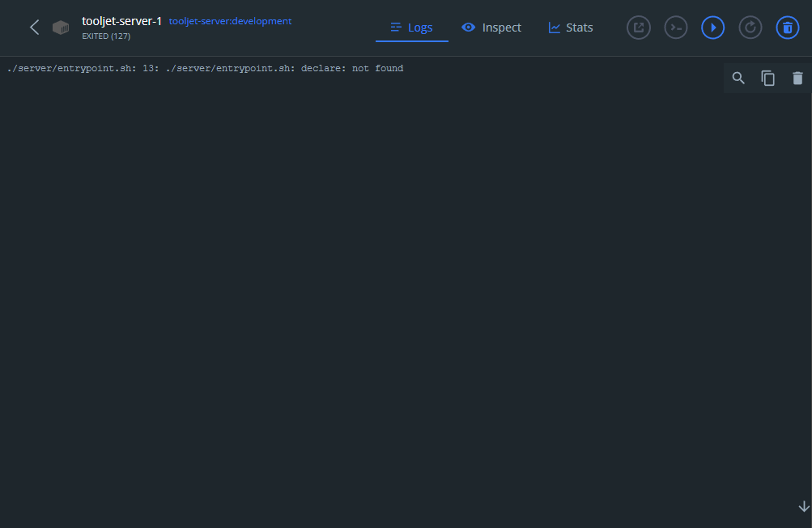Start the tooljet-server-1 container
Viewport: 812px width, 528px height.
(713, 28)
